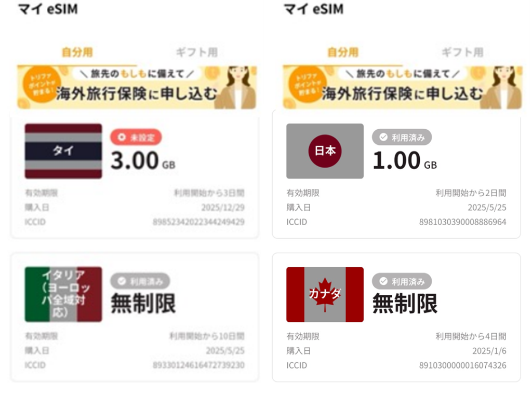The height and width of the screenshot is (397, 532).
Task: Select the left 自分用 tab
Action: (x=77, y=52)
